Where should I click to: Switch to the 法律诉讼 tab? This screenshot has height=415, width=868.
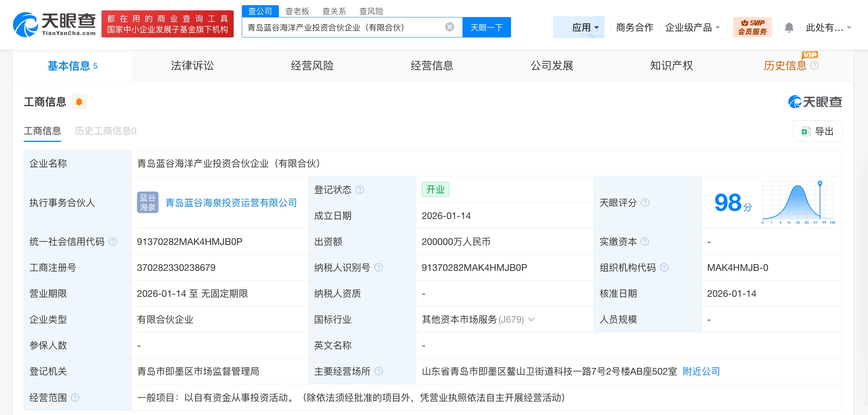point(192,66)
